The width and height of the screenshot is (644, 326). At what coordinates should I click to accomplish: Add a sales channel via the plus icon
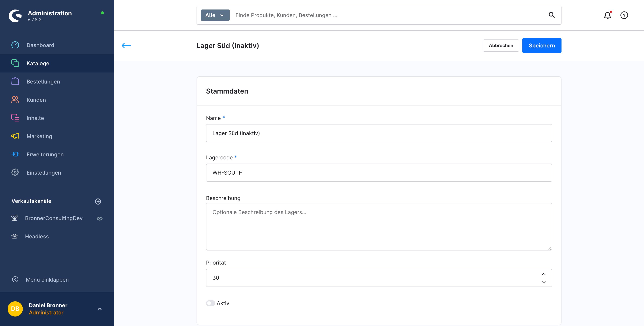(x=98, y=202)
